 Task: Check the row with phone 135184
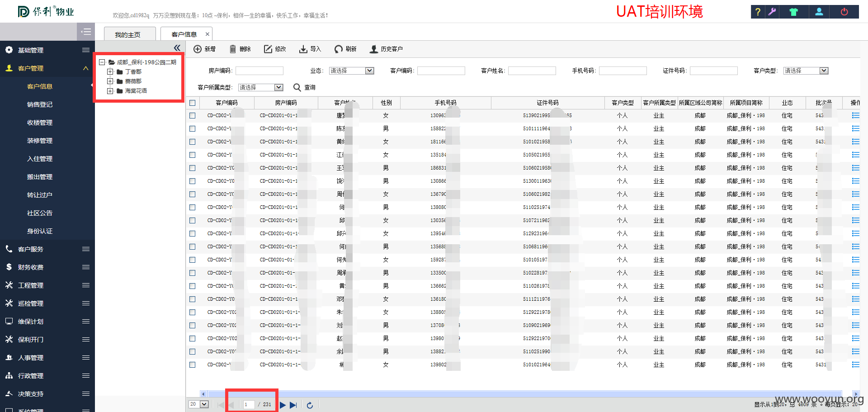[193, 155]
